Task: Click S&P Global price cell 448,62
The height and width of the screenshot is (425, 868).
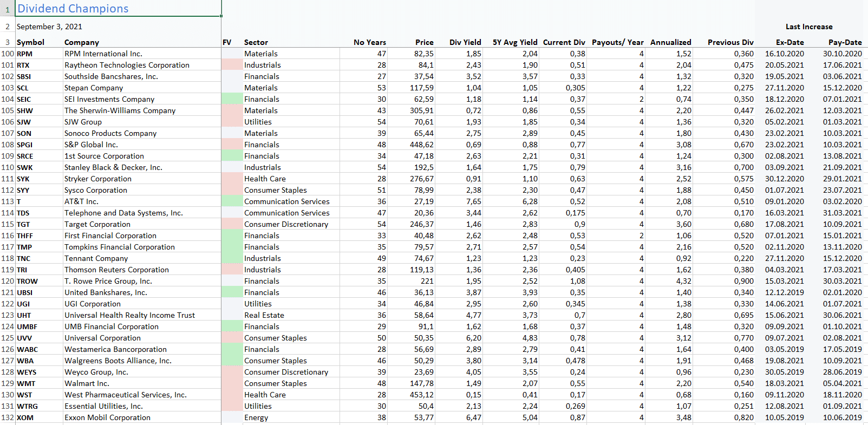Action: point(421,145)
